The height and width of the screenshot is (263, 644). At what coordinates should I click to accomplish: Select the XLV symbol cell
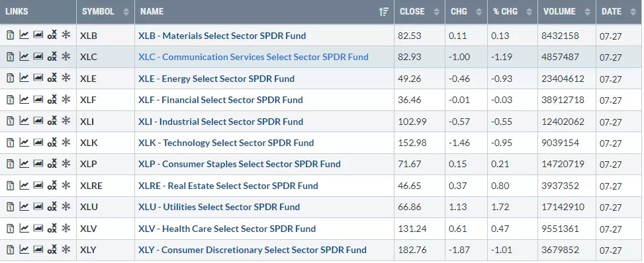(105, 228)
